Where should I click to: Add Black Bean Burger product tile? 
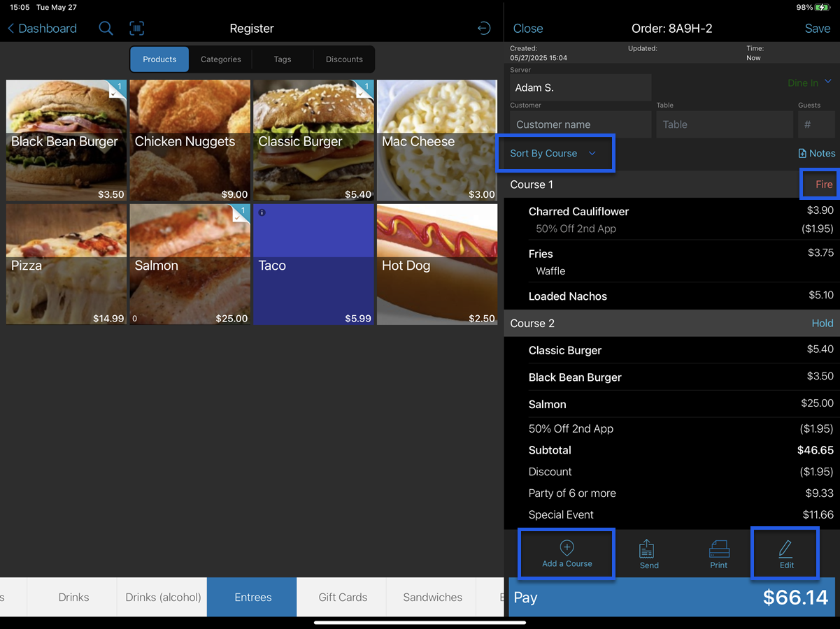point(66,140)
